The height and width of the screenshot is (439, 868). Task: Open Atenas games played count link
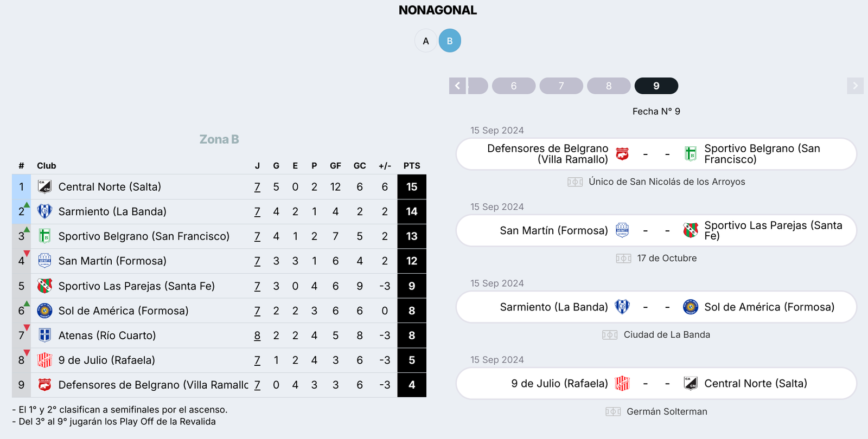point(257,335)
